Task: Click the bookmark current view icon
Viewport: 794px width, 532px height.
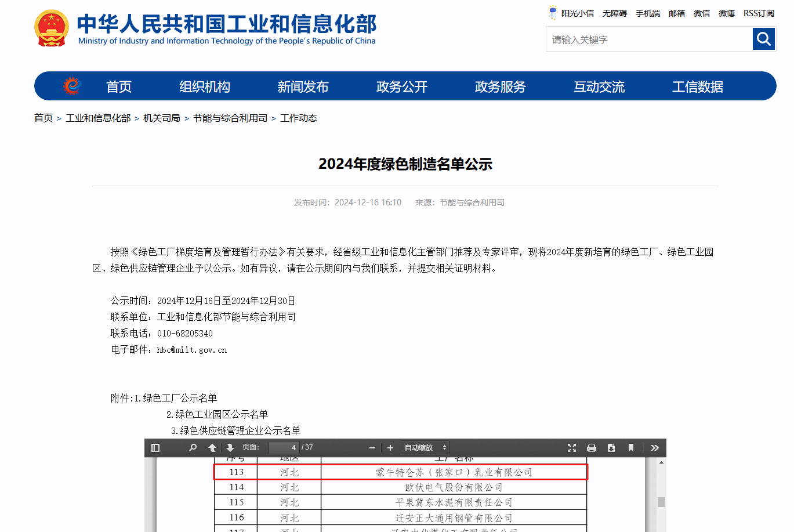Action: (631, 447)
